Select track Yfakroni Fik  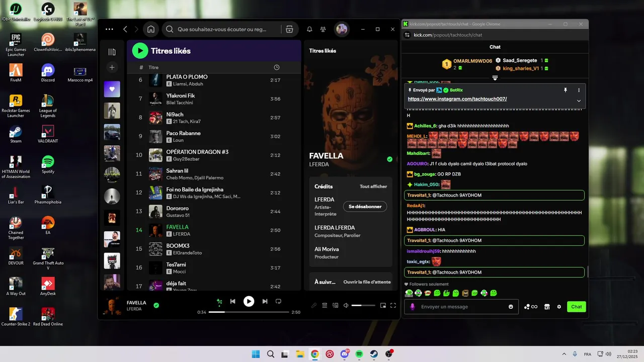(x=214, y=99)
